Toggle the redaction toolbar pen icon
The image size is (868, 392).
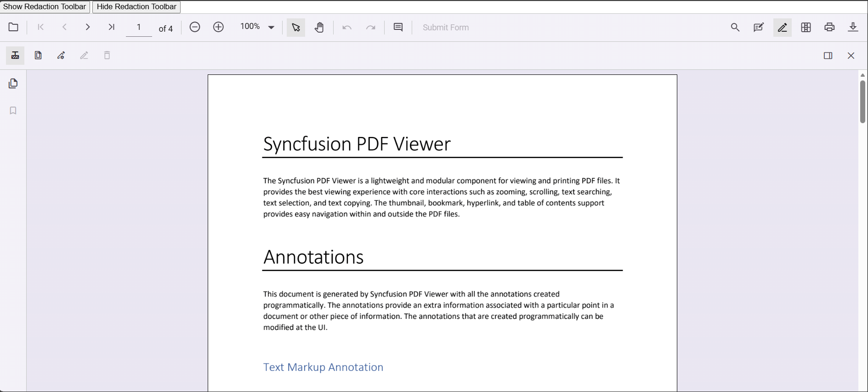tap(783, 28)
